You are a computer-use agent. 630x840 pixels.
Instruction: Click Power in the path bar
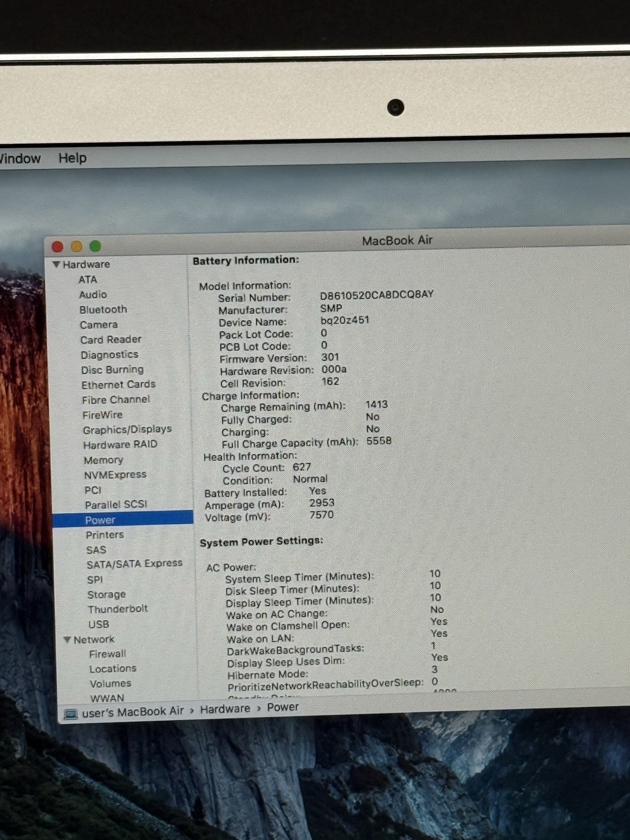click(x=283, y=708)
